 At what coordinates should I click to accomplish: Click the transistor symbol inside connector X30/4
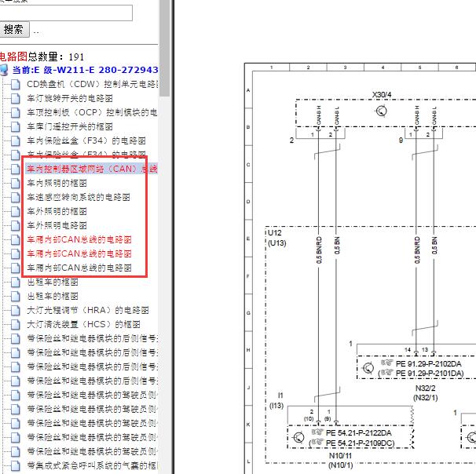point(381,111)
